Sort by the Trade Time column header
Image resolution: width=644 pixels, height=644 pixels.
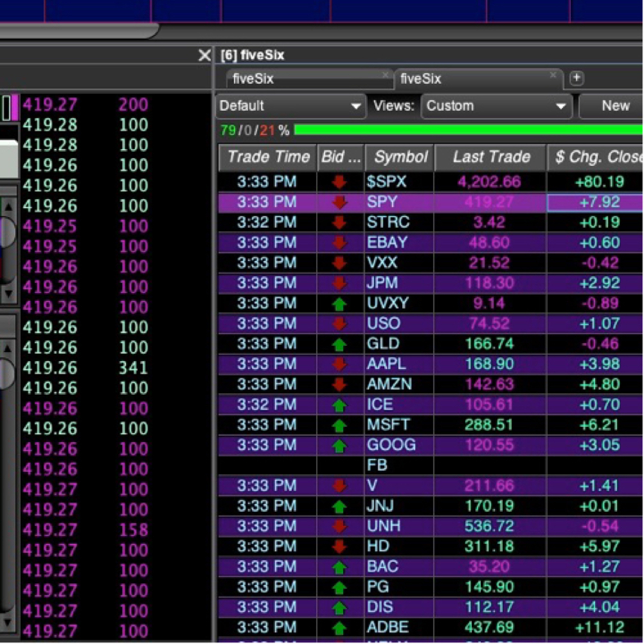click(x=268, y=157)
